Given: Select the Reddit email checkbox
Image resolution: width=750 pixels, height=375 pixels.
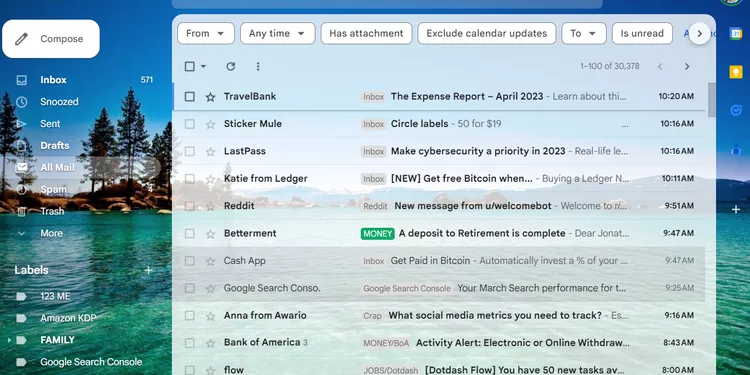Looking at the screenshot, I should pyautogui.click(x=189, y=206).
